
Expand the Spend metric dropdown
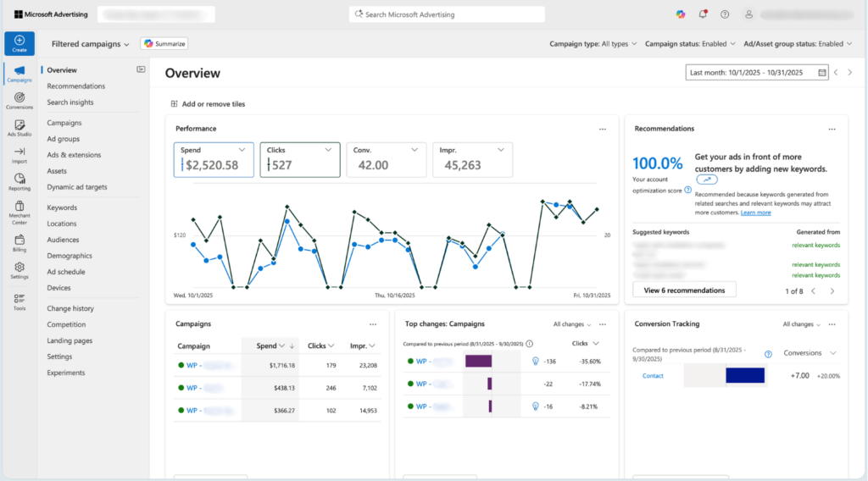click(242, 150)
